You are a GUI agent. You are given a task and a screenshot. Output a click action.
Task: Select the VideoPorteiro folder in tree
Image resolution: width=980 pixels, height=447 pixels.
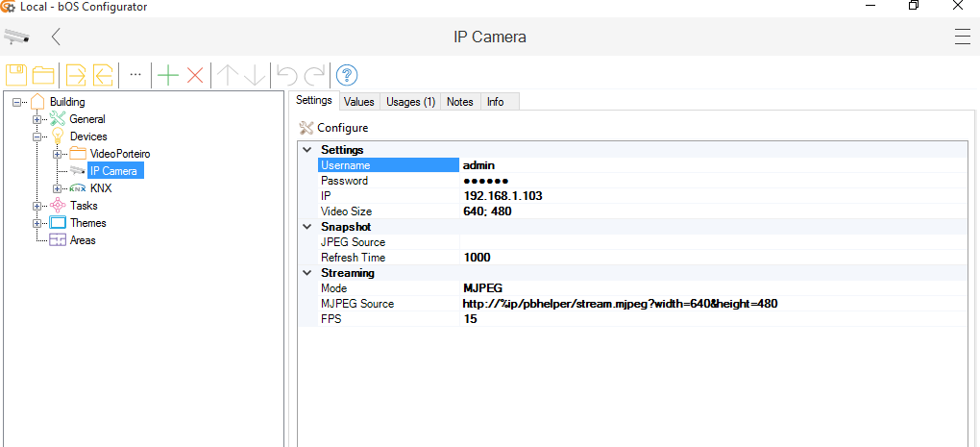(119, 154)
